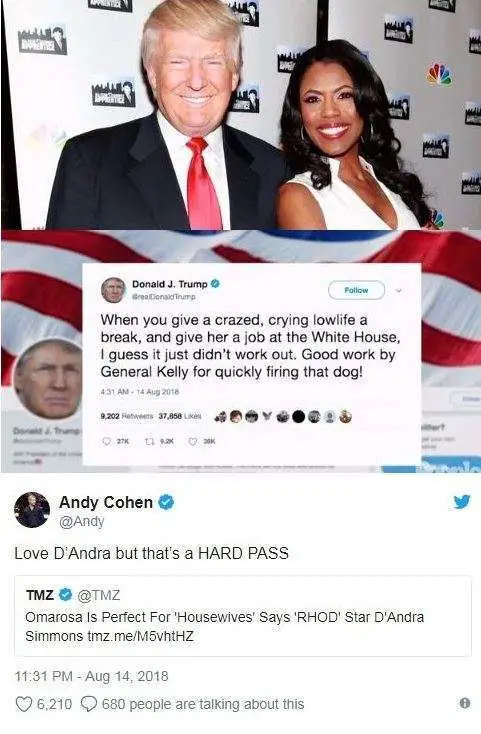Click the like heart in Trump's tweet
This screenshot has width=481, height=734.
pyautogui.click(x=192, y=441)
